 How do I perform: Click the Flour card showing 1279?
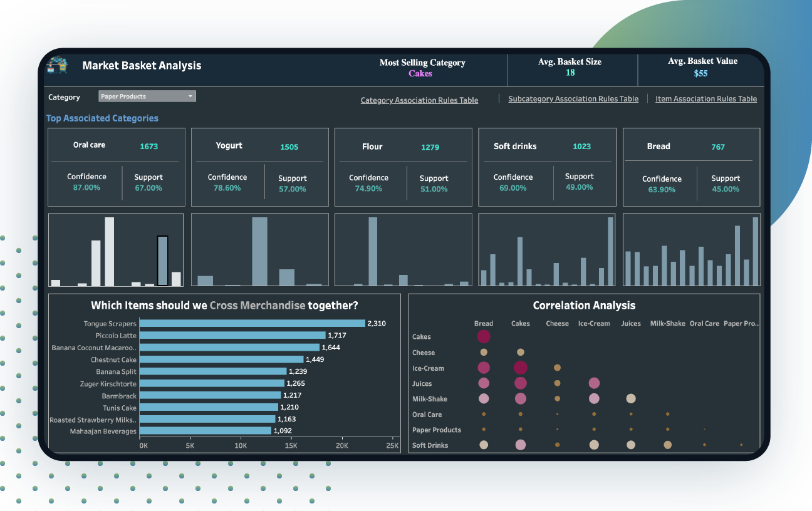(403, 167)
